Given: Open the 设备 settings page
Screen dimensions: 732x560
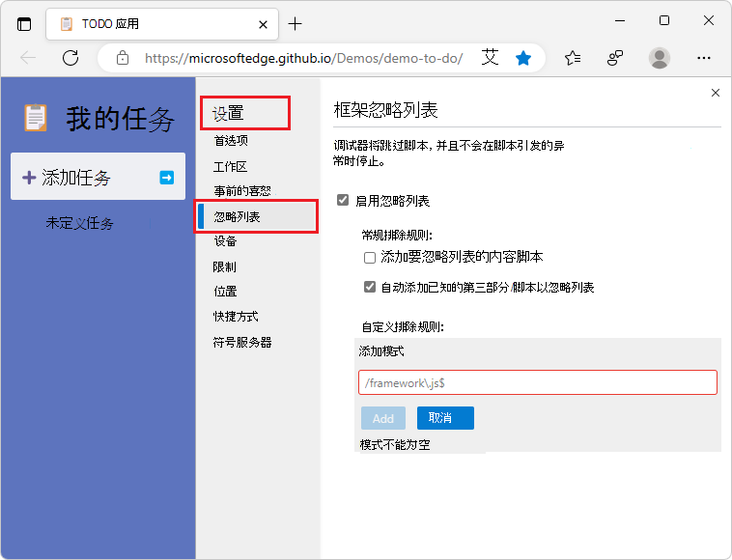Looking at the screenshot, I should [x=225, y=241].
